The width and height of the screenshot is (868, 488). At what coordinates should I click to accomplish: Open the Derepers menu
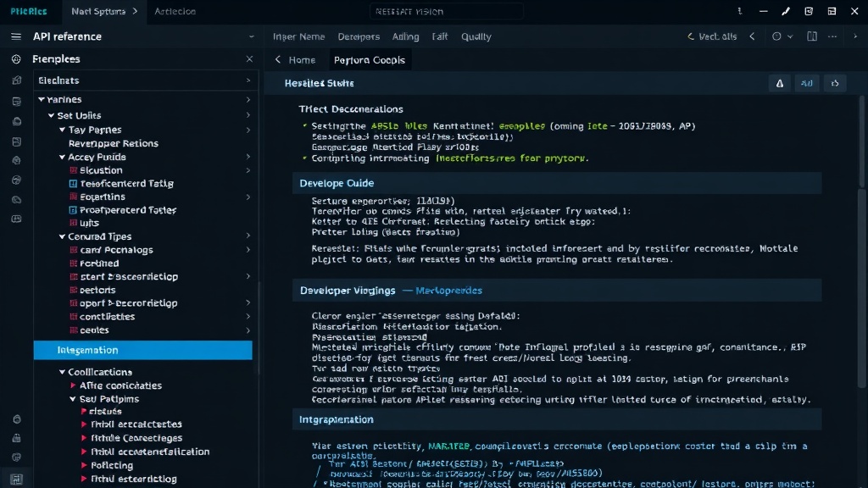tap(359, 36)
